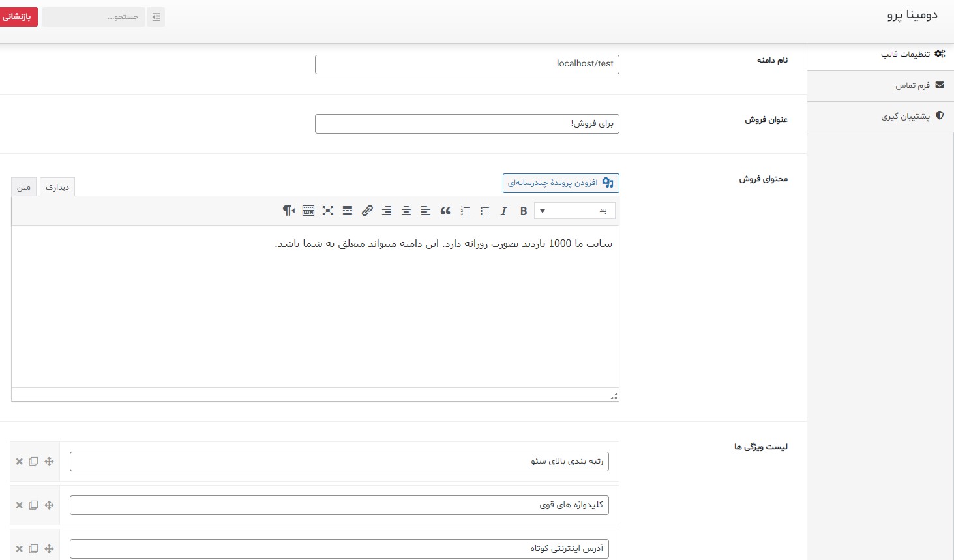The image size is (954, 560).
Task: Click the نام دامنه label
Action: [772, 60]
